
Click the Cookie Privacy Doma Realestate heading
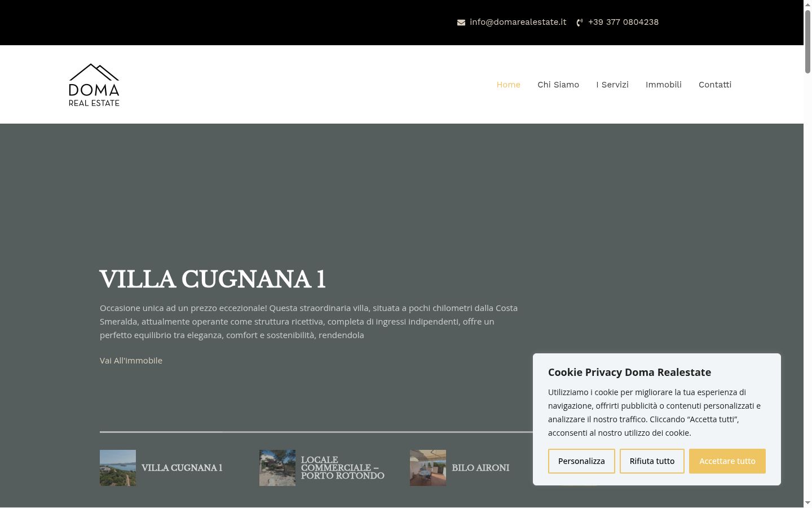pyautogui.click(x=629, y=372)
